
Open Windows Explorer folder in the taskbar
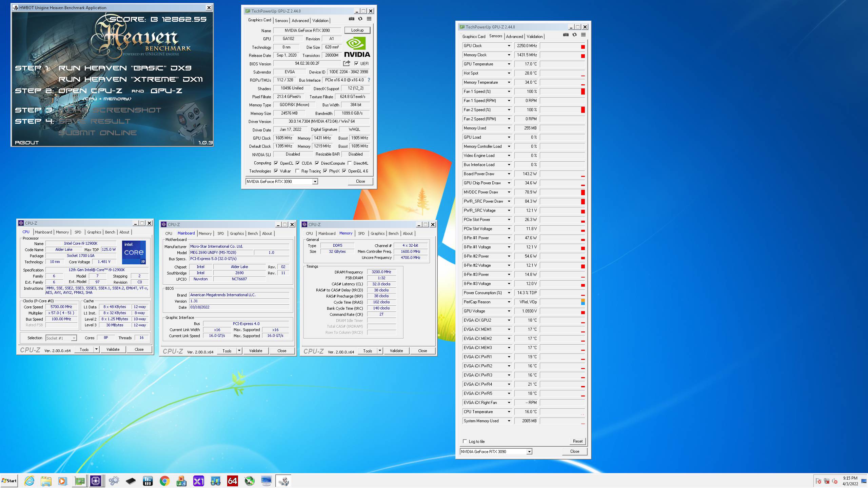tap(46, 481)
